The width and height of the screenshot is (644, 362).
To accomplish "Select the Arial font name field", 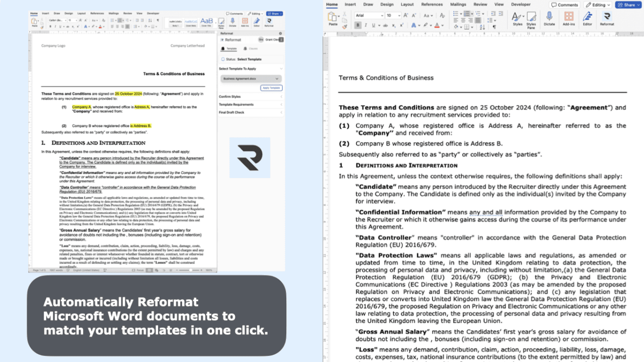I will pos(367,16).
